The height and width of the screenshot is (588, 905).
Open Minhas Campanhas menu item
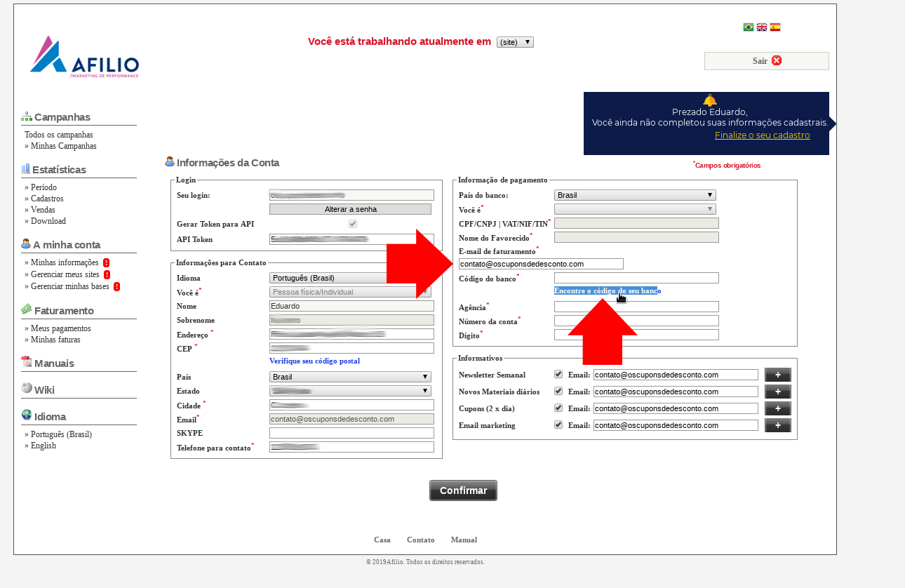click(60, 146)
